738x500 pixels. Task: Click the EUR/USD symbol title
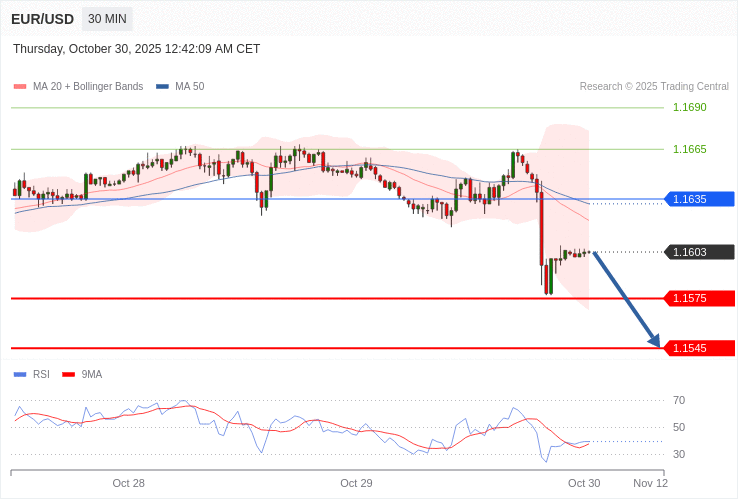click(42, 19)
